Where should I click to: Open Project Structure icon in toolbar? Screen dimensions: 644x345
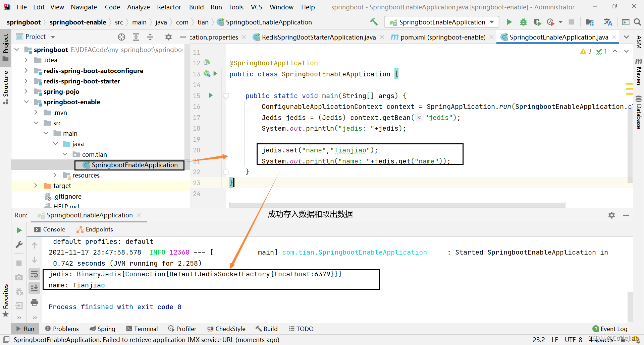click(590, 22)
